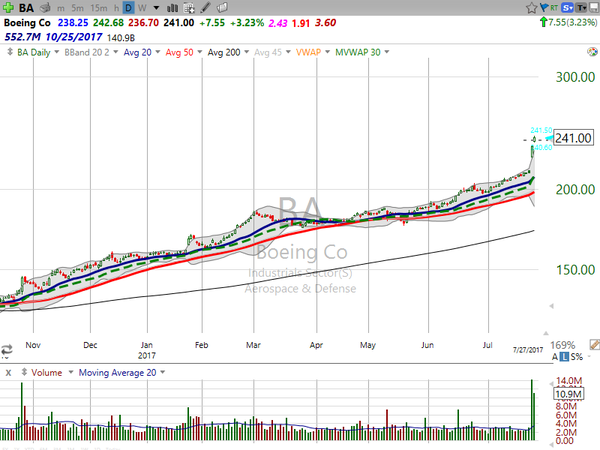Click the swap arrows icon near Nov
The width and height of the screenshot is (600, 450).
(7, 350)
